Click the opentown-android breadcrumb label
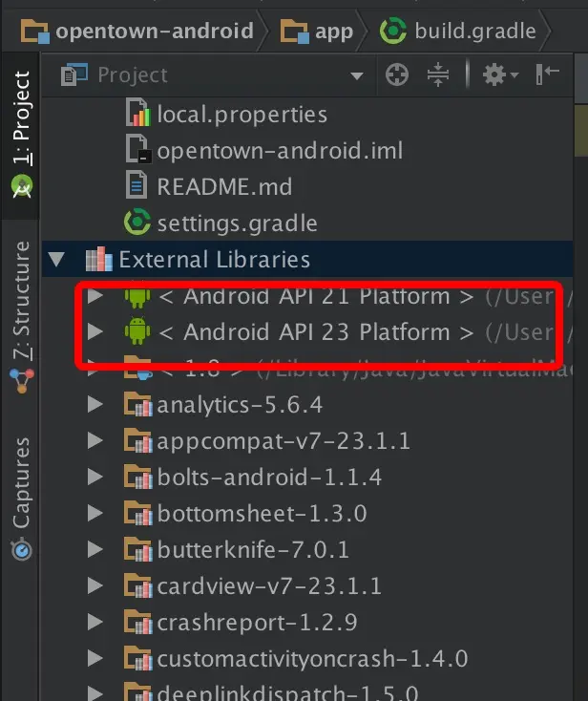 tap(154, 31)
